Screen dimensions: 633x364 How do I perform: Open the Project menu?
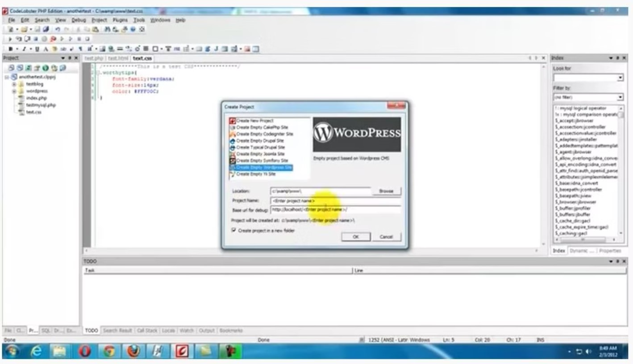click(x=99, y=20)
